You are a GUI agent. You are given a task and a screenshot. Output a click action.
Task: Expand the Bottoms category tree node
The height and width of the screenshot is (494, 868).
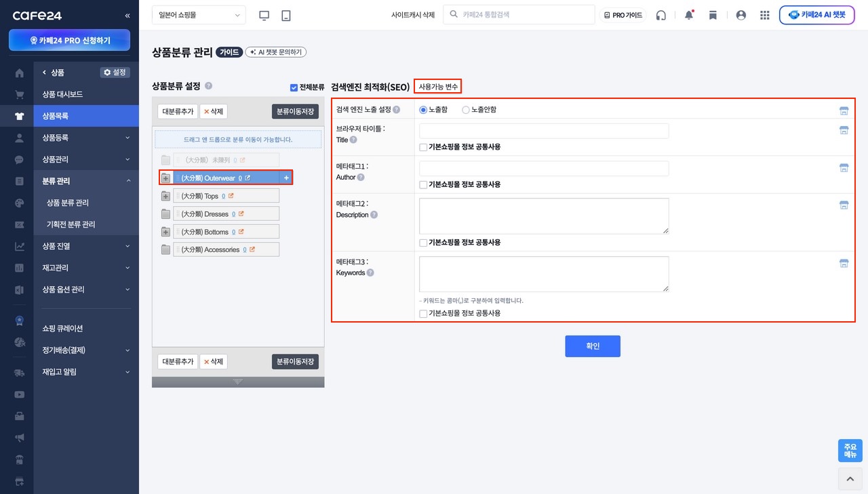165,232
